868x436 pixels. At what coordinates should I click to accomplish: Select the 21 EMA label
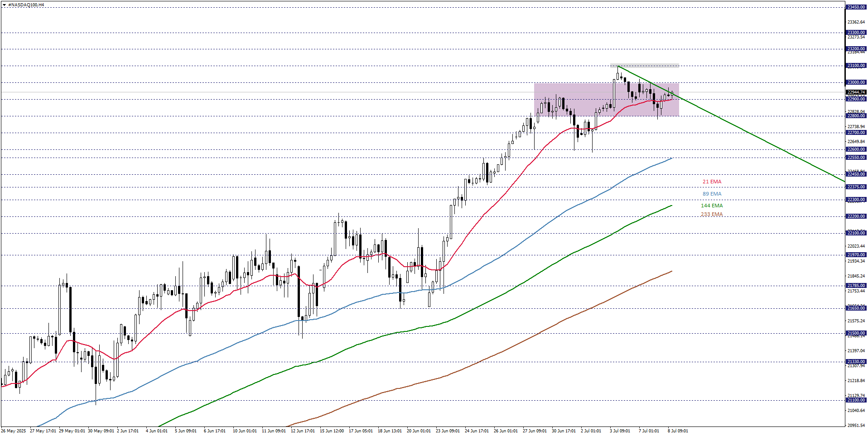(712, 182)
